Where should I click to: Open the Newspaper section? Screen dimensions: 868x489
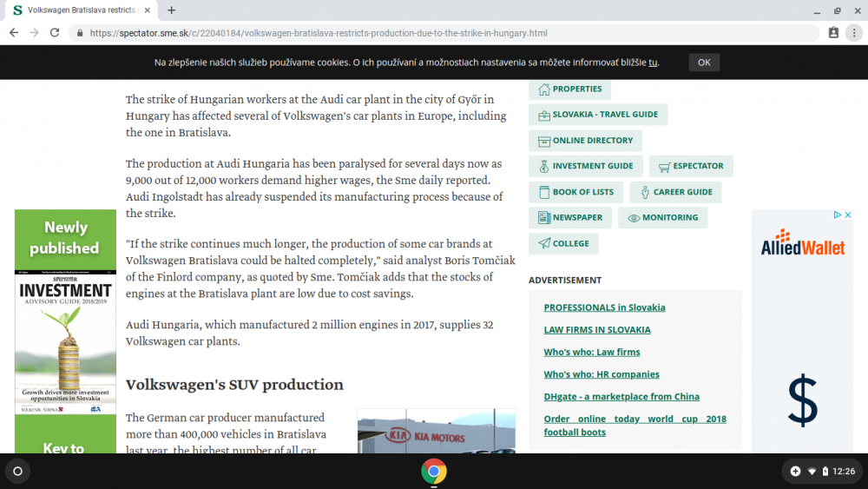(x=570, y=218)
